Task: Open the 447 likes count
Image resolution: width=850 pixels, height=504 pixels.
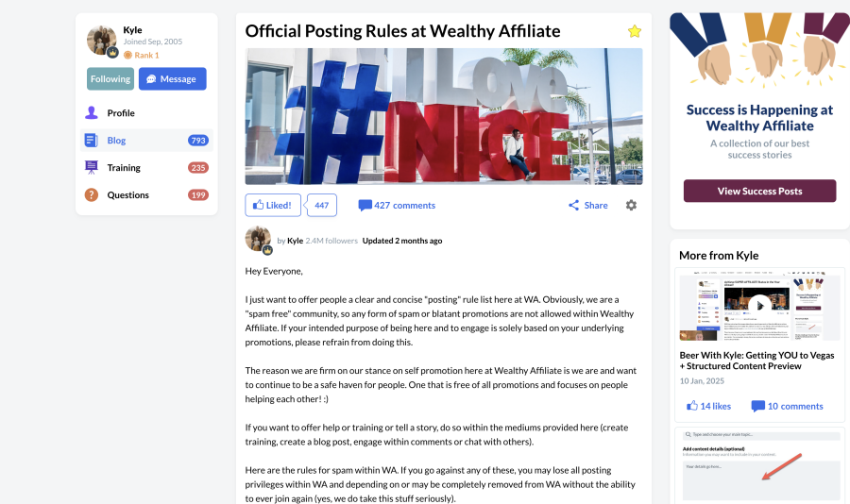Action: click(321, 205)
